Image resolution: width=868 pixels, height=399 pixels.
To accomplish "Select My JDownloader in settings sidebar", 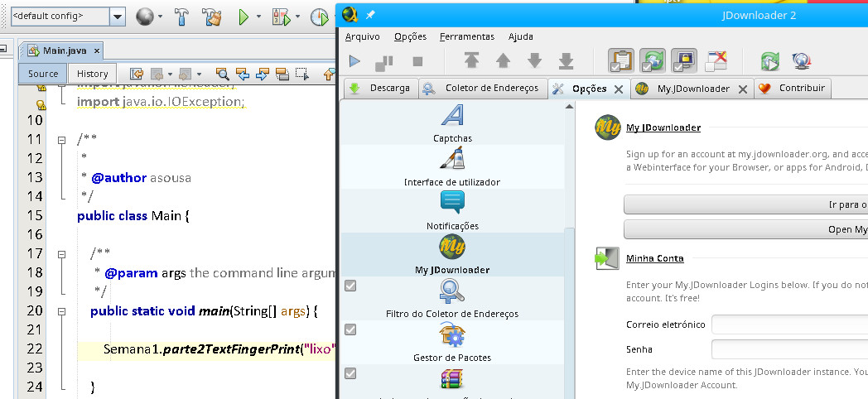I will pos(452,255).
